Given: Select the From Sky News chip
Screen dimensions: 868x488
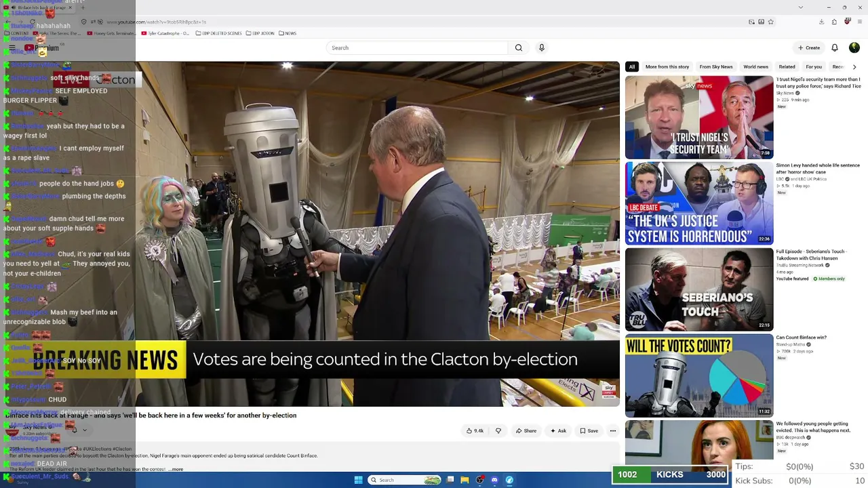Looking at the screenshot, I should coord(716,66).
